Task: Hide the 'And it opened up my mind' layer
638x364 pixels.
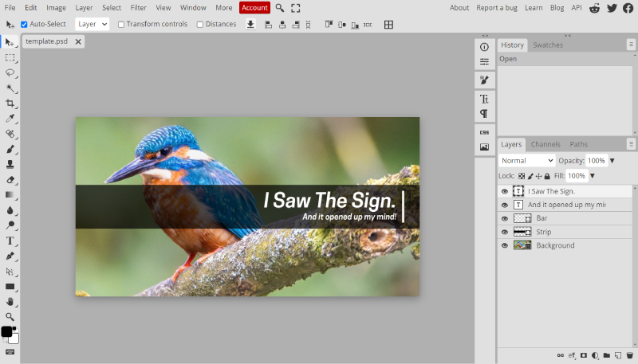Action: click(x=505, y=205)
